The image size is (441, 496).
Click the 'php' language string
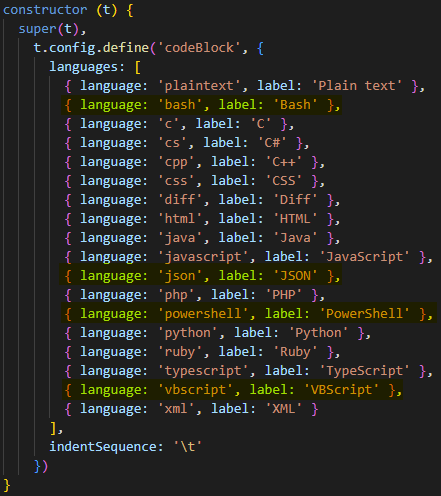click(x=176, y=295)
